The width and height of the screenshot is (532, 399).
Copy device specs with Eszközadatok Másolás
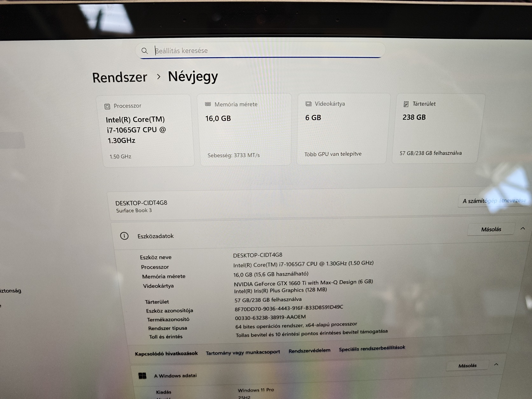tap(491, 229)
